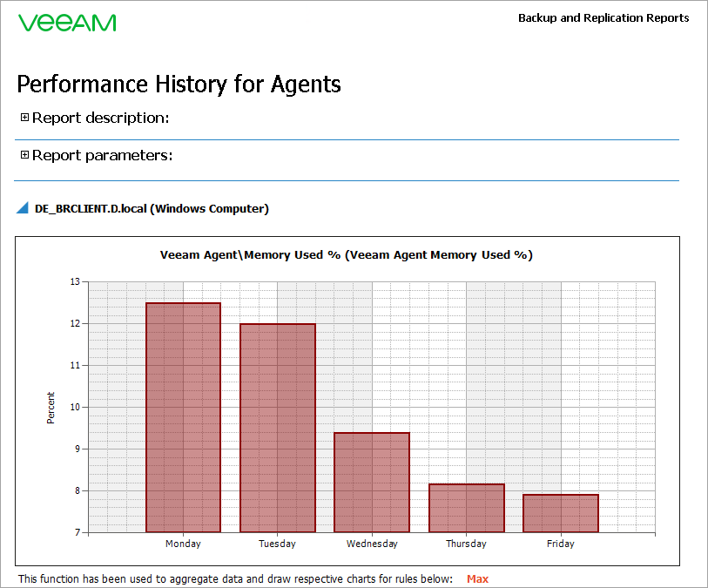Click the Friday axis label
The height and width of the screenshot is (588, 708).
point(560,544)
